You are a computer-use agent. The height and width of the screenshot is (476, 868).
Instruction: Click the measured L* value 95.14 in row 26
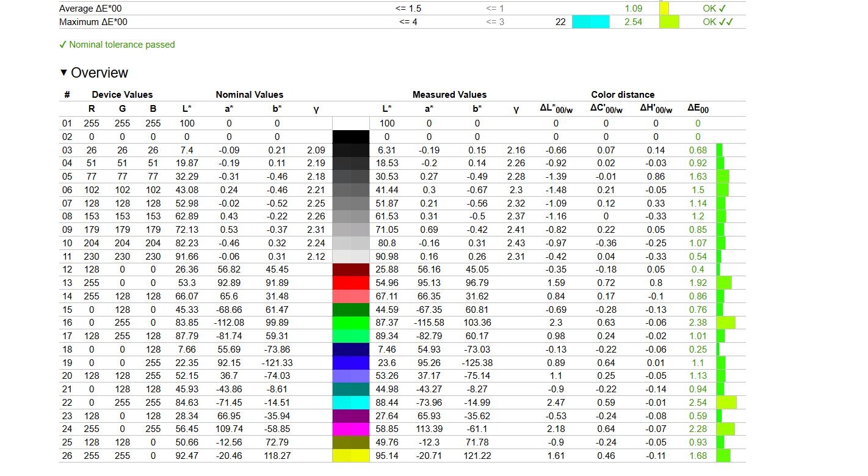(387, 456)
